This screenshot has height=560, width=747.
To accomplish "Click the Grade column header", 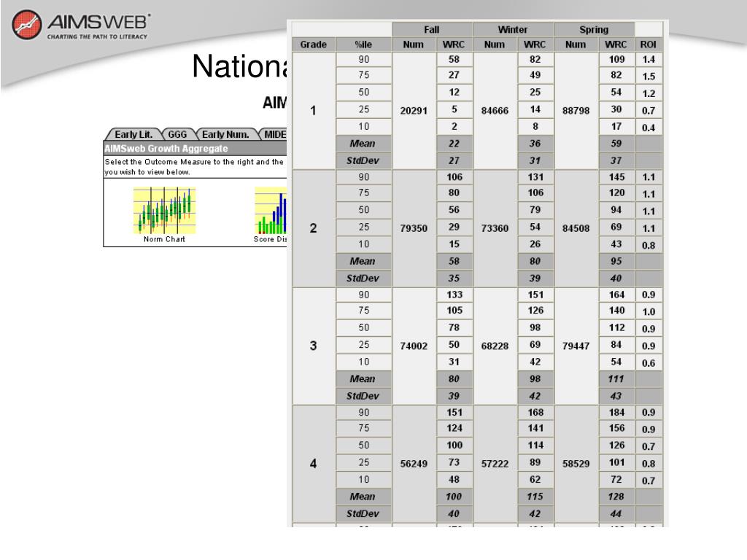I will click(314, 44).
